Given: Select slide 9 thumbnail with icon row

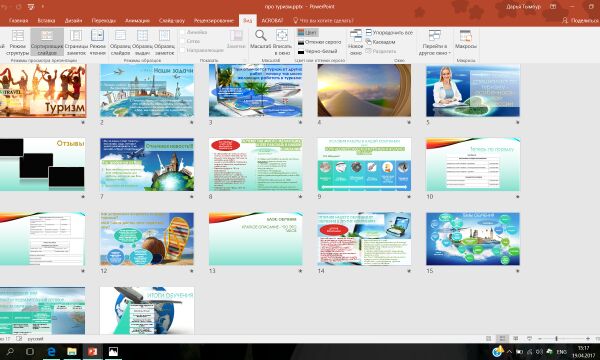Looking at the screenshot, I should coord(364,165).
